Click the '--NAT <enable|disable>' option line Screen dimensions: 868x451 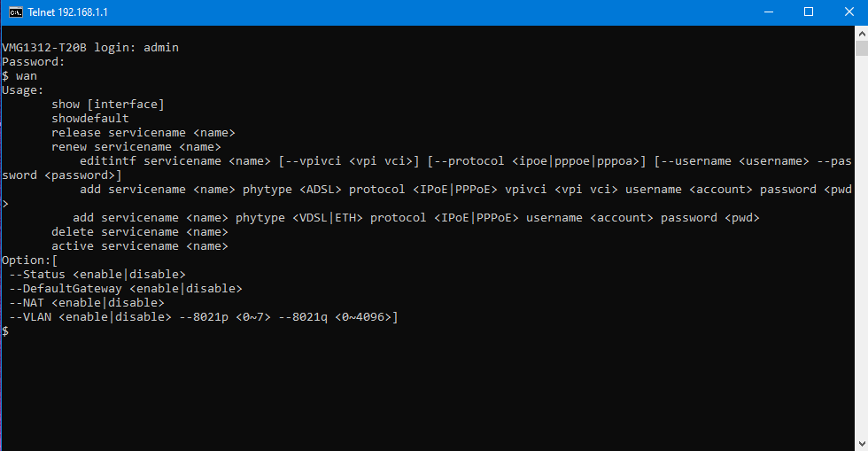(87, 303)
